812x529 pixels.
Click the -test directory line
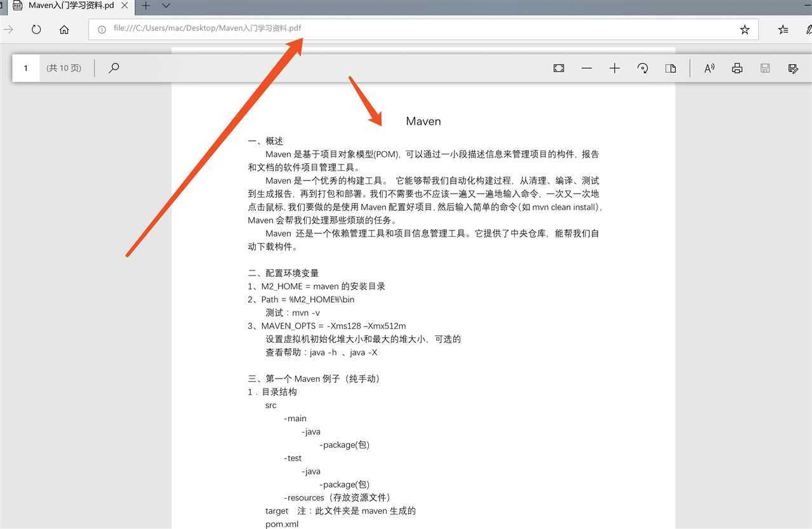coord(293,458)
